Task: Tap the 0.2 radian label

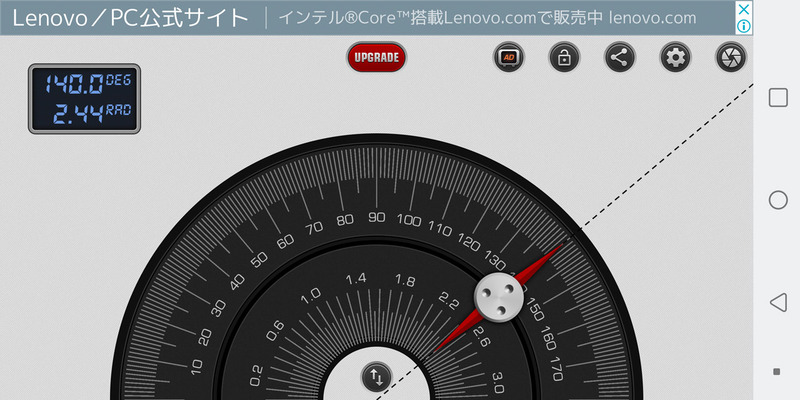Action: pyautogui.click(x=256, y=376)
